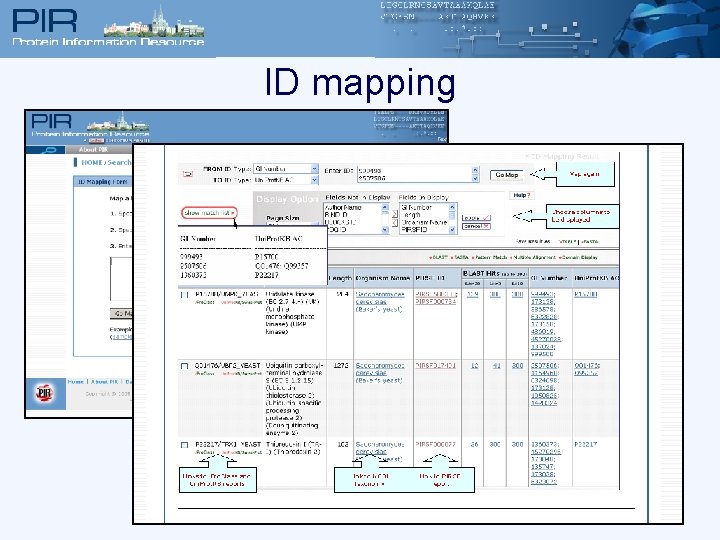
Task: Click the BLAST analysis option
Action: click(x=439, y=258)
